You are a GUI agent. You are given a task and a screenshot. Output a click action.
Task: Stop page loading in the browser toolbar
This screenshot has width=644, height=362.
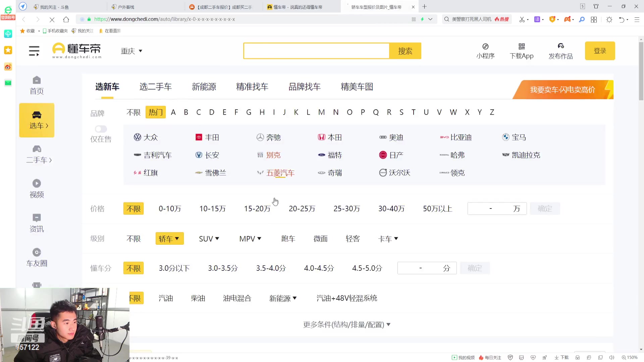(52, 19)
